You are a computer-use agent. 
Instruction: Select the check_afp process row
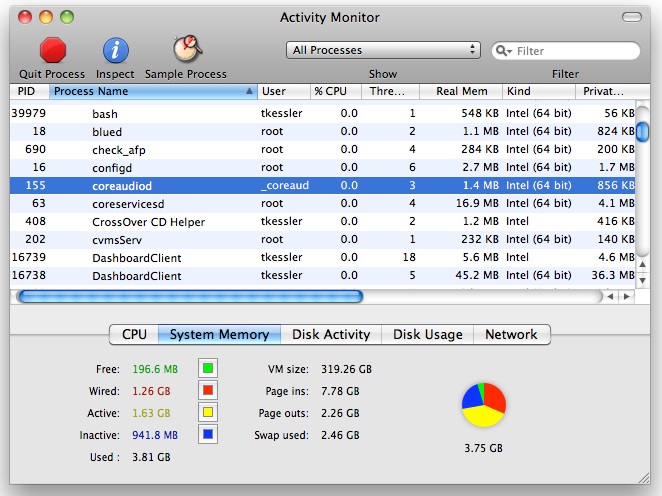323,149
